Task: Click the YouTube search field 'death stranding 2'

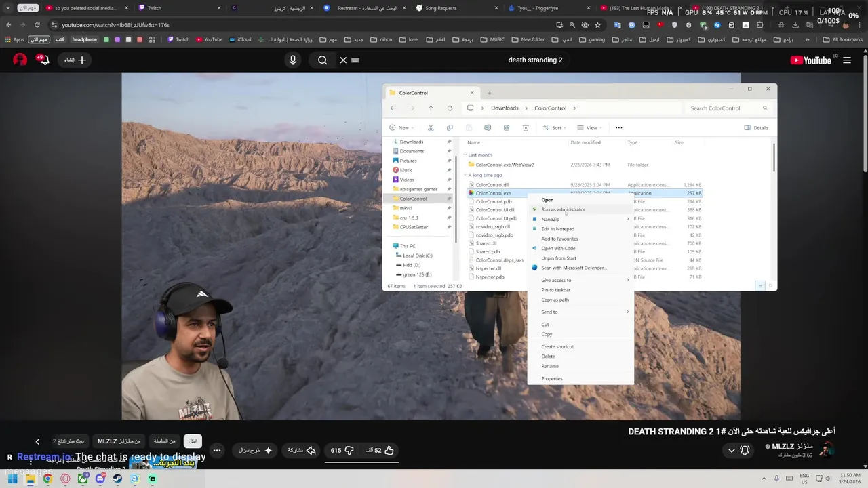Action: [535, 60]
